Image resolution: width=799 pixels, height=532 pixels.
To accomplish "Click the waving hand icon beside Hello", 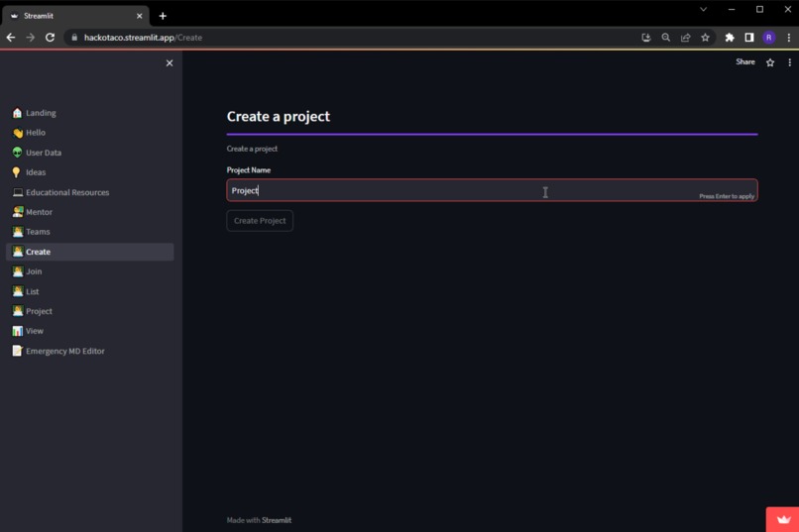I will (17, 133).
